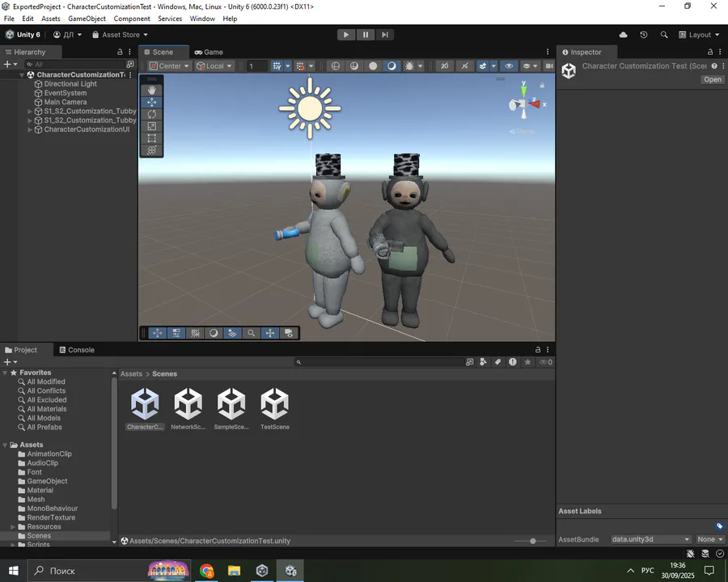Open Chrome from Windows taskbar
Image resolution: width=728 pixels, height=582 pixels.
pos(206,571)
